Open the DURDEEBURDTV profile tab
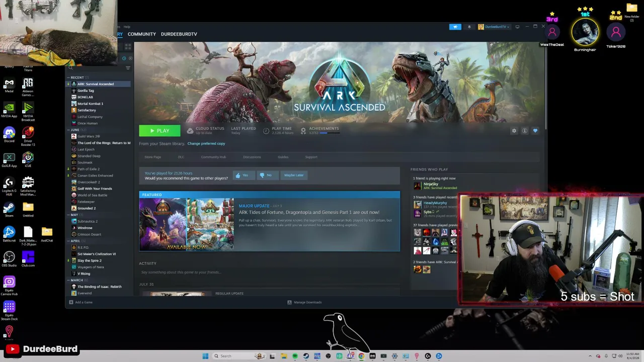Viewport: 644px width, 362px height. pyautogui.click(x=179, y=34)
